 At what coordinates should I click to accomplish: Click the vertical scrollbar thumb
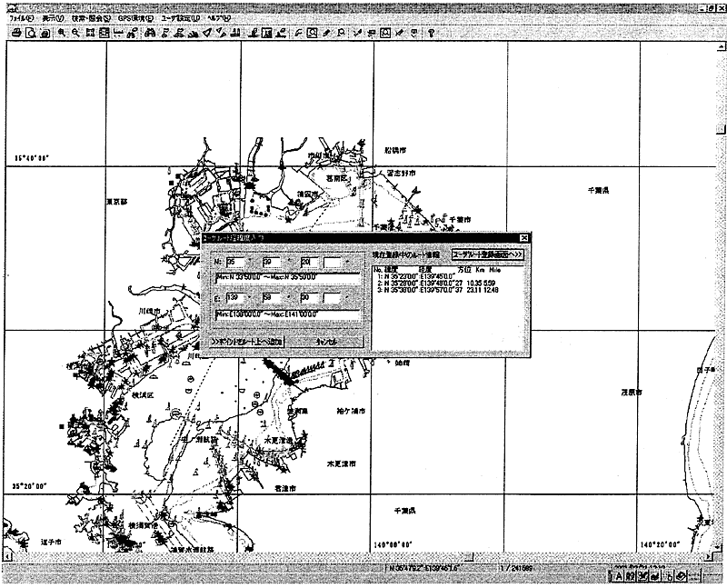(721, 128)
